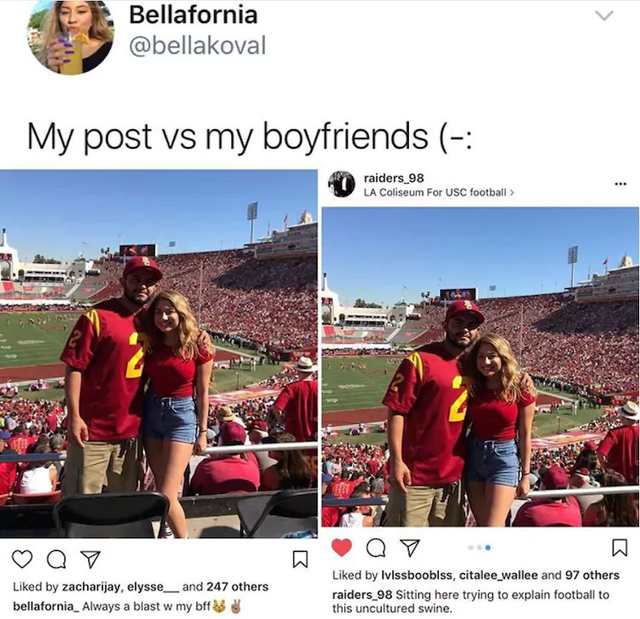This screenshot has height=619, width=640.
Task: Select the carousel page indicator dots
Action: pos(480,548)
